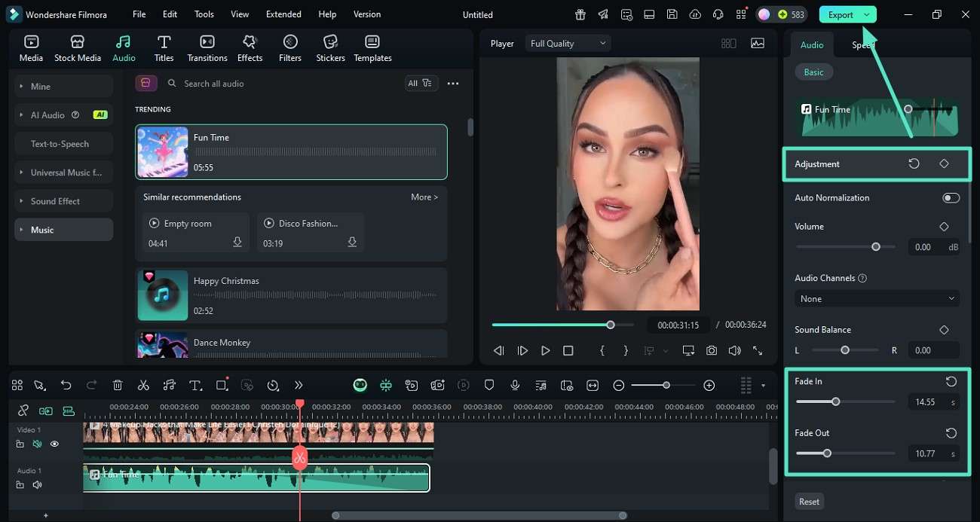Reset the Fade In value
The image size is (980, 522).
(951, 381)
